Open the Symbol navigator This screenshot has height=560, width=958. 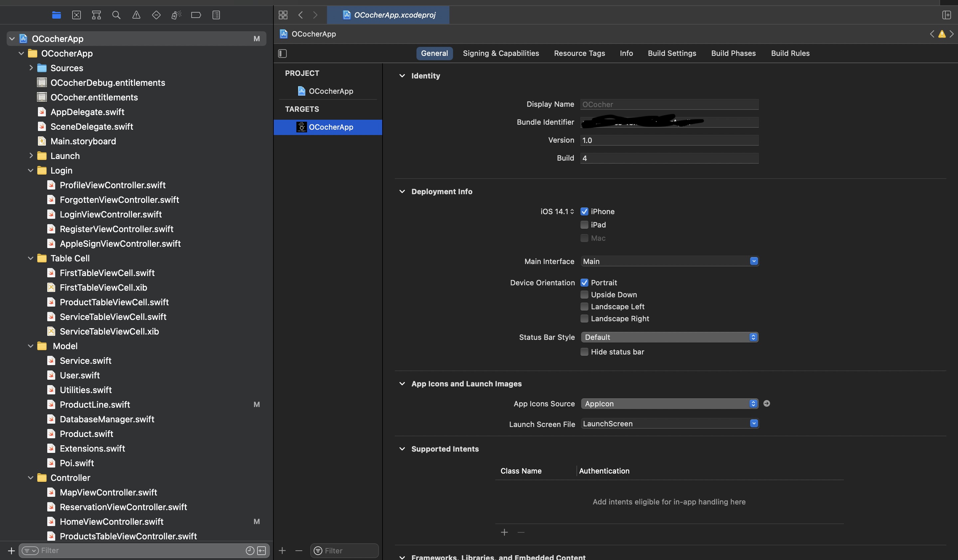tap(96, 15)
